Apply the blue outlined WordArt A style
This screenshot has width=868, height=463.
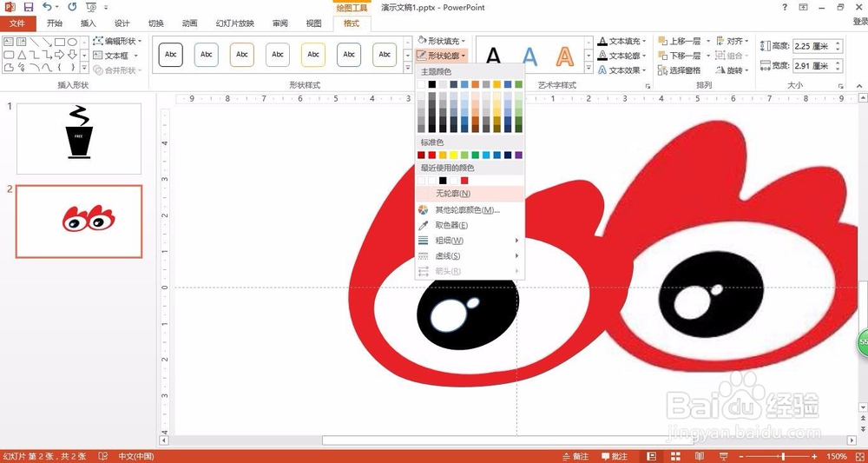(529, 56)
